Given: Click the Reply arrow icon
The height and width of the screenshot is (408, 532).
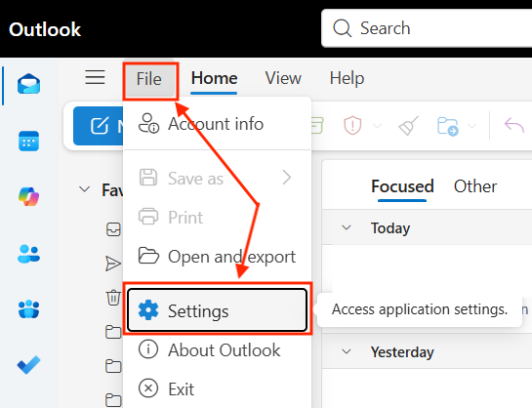Looking at the screenshot, I should tap(514, 125).
